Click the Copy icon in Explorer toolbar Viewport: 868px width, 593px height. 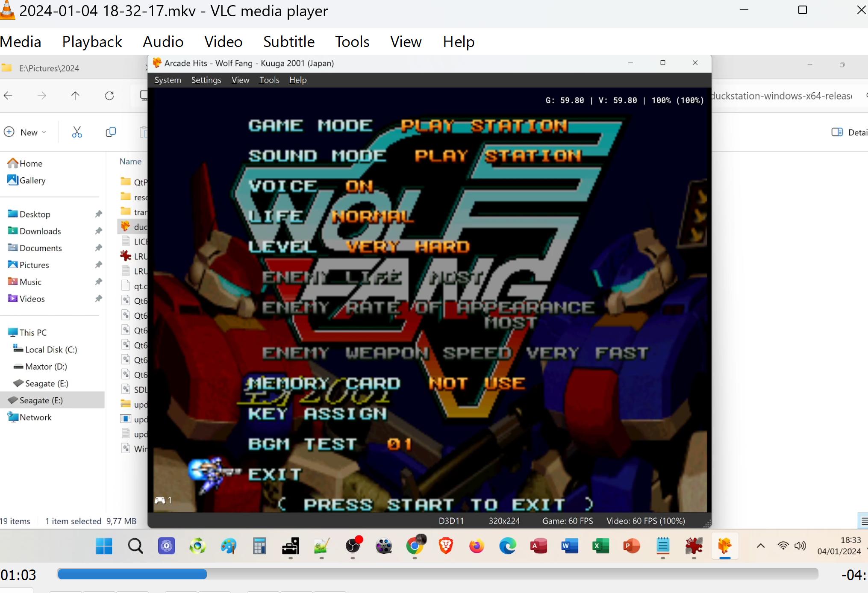(x=111, y=132)
